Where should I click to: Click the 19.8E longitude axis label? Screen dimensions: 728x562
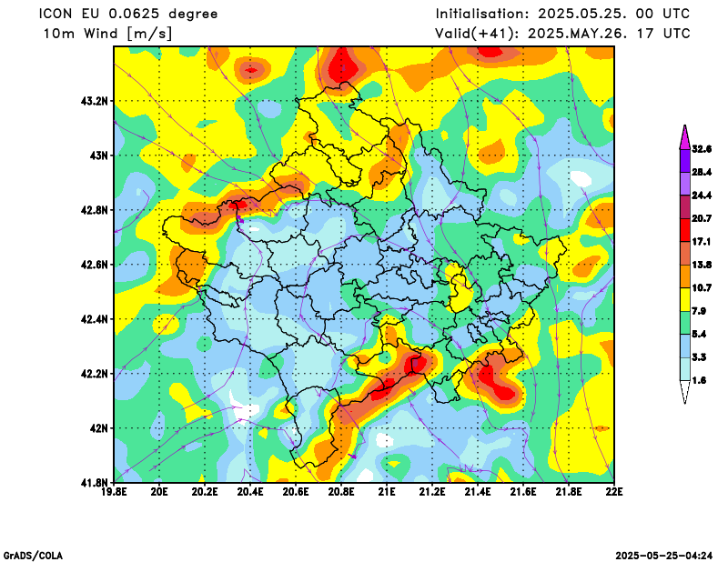pyautogui.click(x=115, y=491)
